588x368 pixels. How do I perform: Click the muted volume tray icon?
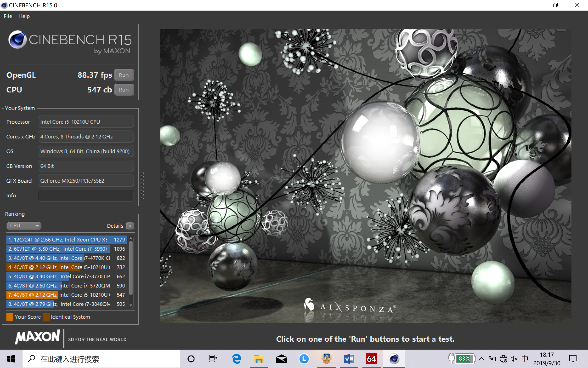click(514, 359)
